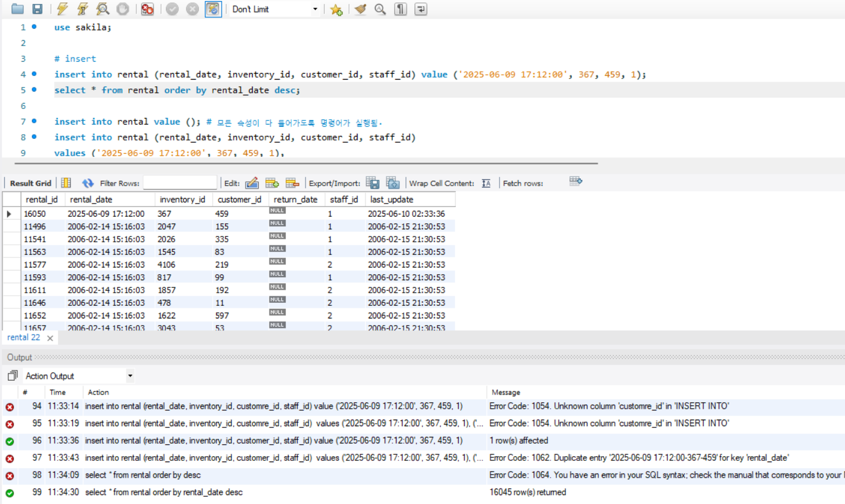The image size is (845, 504).
Task: Rollback the transaction (X circle icon)
Action: click(x=192, y=9)
